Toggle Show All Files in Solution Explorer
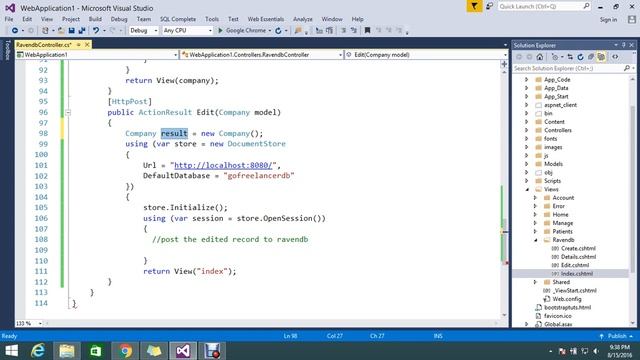The height and width of the screenshot is (360, 640). pos(601,57)
